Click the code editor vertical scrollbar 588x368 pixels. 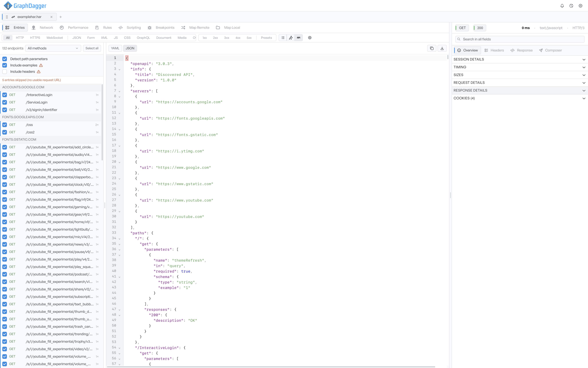(448, 57)
